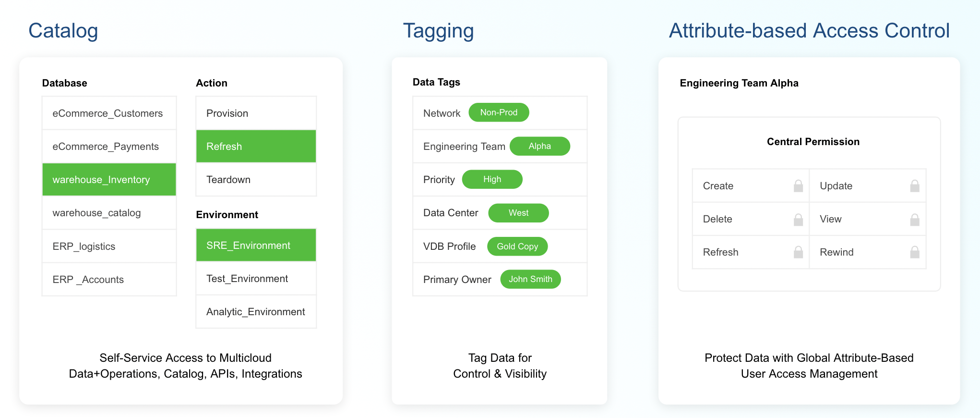This screenshot has height=418, width=980.
Task: Select the warehouse_Inventory database
Action: 109,180
